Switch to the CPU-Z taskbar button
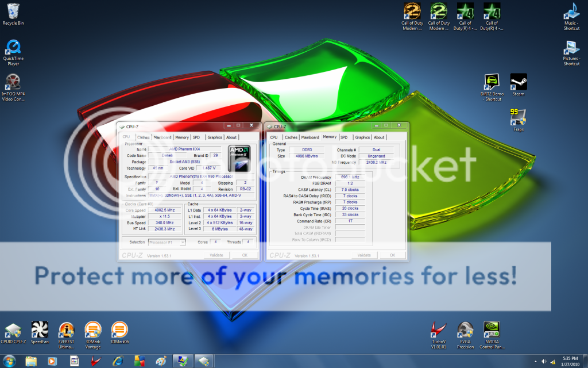 tap(204, 361)
